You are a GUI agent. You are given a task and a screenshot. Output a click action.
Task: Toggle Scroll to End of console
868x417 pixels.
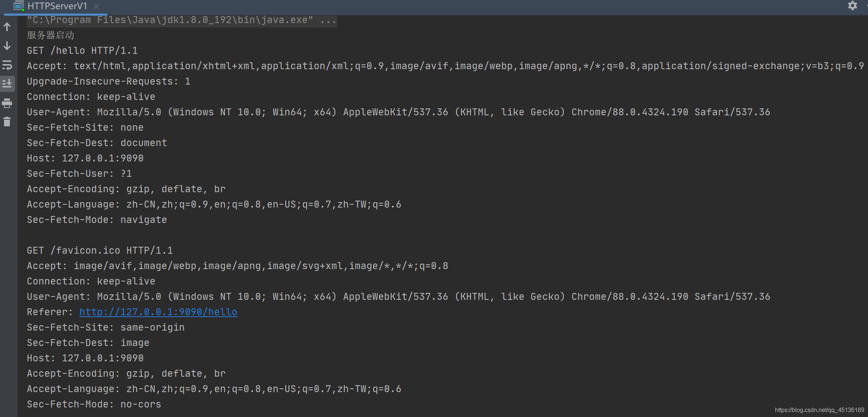(7, 83)
